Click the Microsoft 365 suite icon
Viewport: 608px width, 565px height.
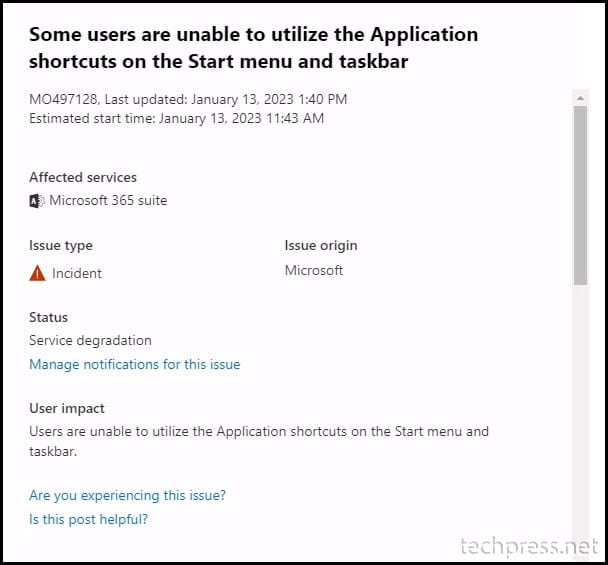point(37,201)
